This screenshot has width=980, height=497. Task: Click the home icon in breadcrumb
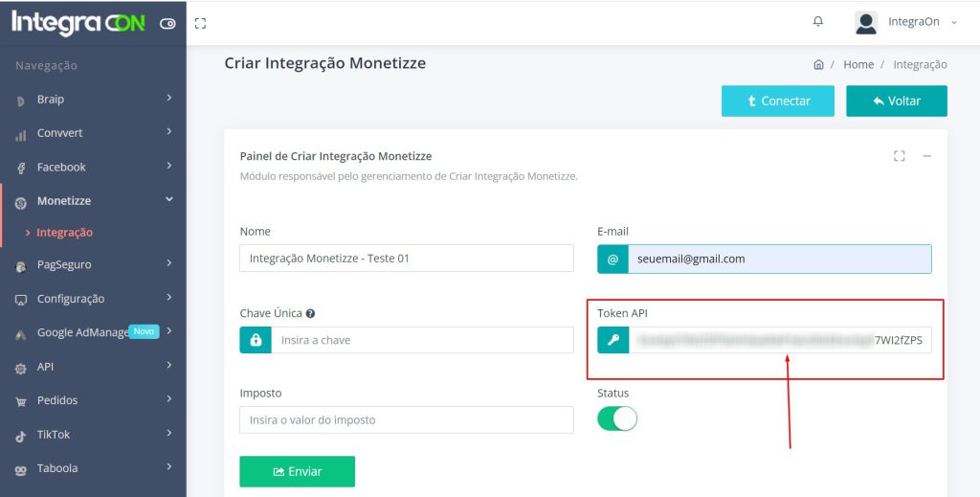tap(818, 65)
